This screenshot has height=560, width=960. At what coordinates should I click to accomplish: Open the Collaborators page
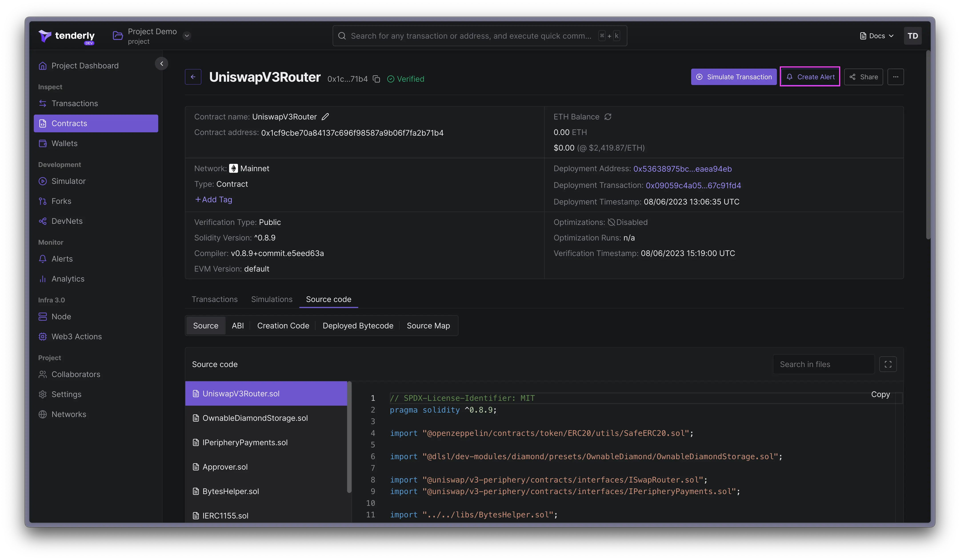[96, 374]
